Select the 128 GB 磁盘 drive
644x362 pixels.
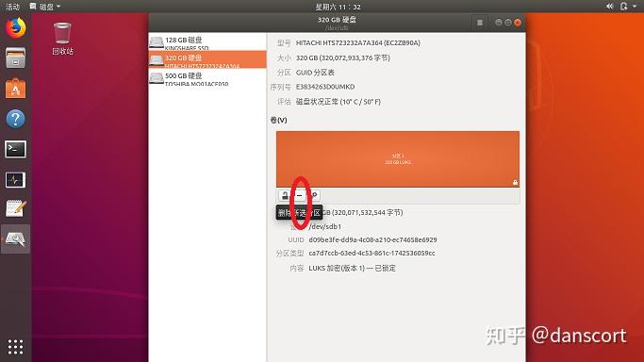(207, 42)
